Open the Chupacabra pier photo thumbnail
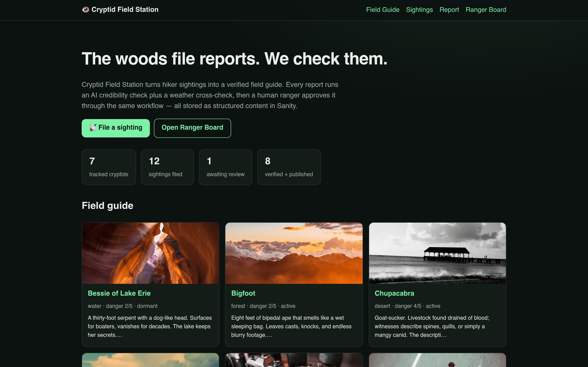 437,253
